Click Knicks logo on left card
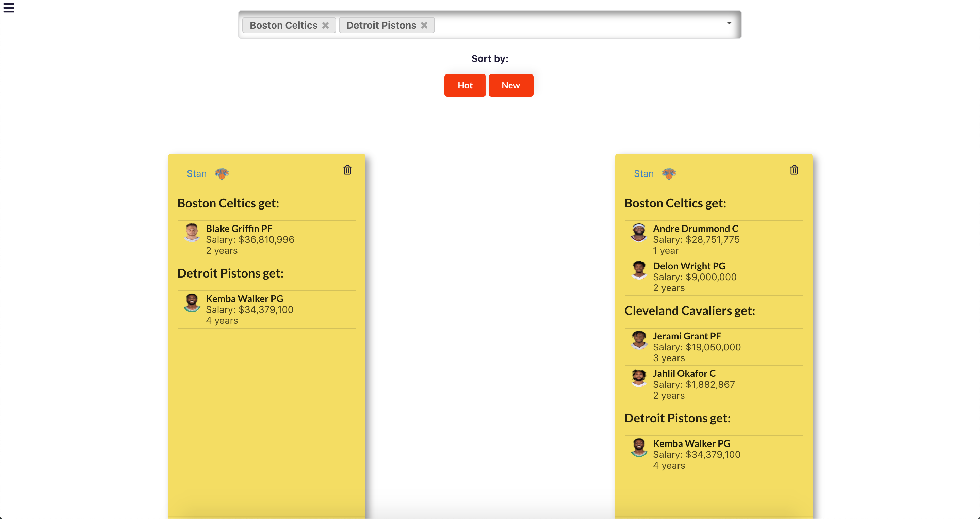 pos(222,174)
